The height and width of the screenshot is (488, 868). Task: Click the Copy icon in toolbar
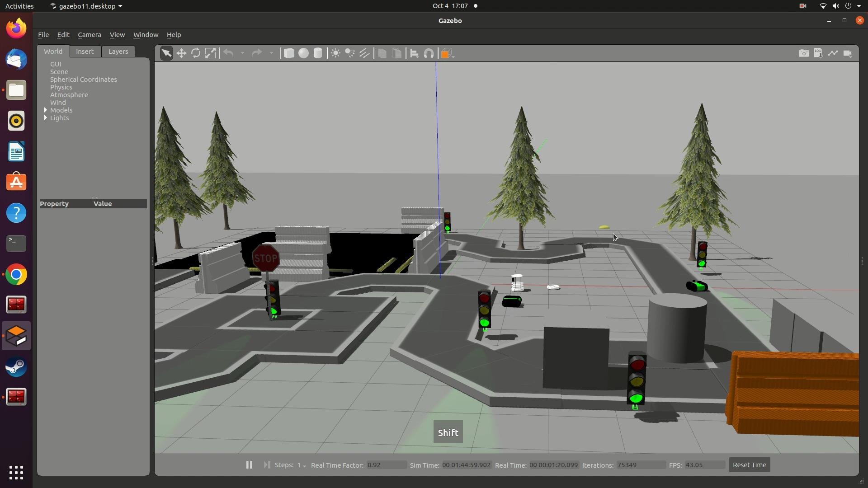(x=382, y=53)
